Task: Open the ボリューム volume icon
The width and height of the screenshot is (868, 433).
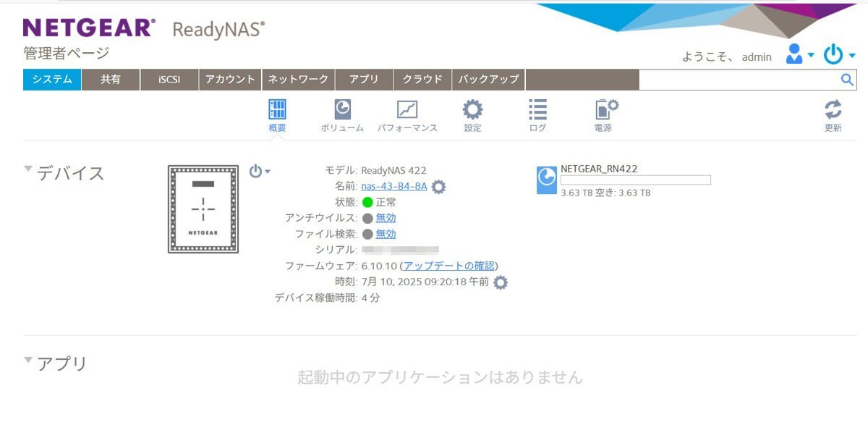Action: 342,109
